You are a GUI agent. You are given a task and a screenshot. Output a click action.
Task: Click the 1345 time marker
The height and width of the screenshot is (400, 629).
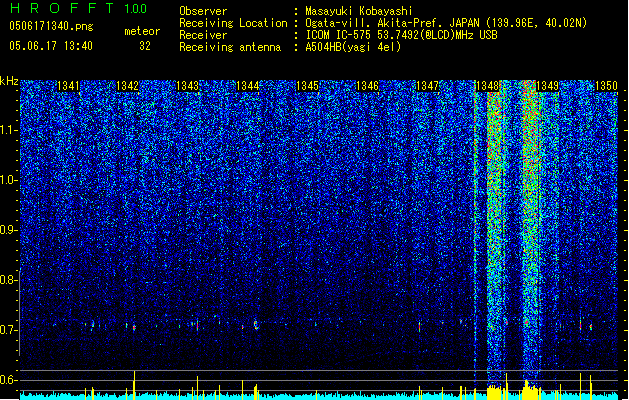(307, 86)
